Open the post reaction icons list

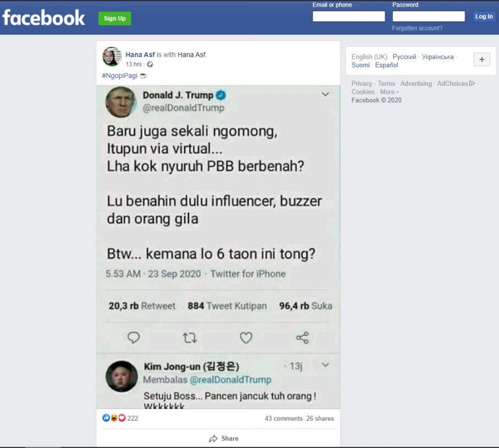click(114, 417)
